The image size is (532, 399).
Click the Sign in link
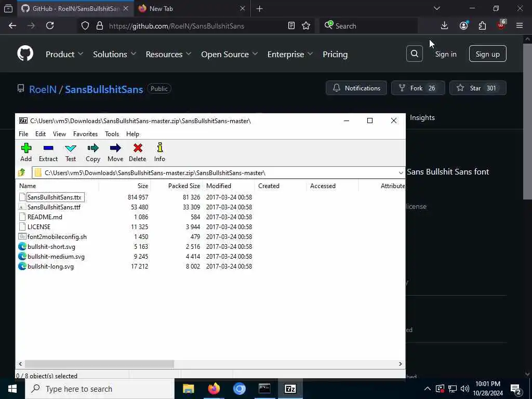[x=446, y=54]
